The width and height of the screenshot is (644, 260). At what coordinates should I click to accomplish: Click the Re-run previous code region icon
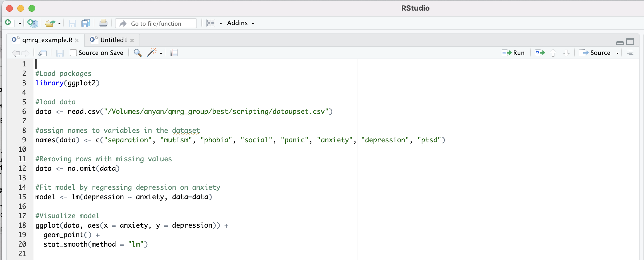tap(540, 53)
